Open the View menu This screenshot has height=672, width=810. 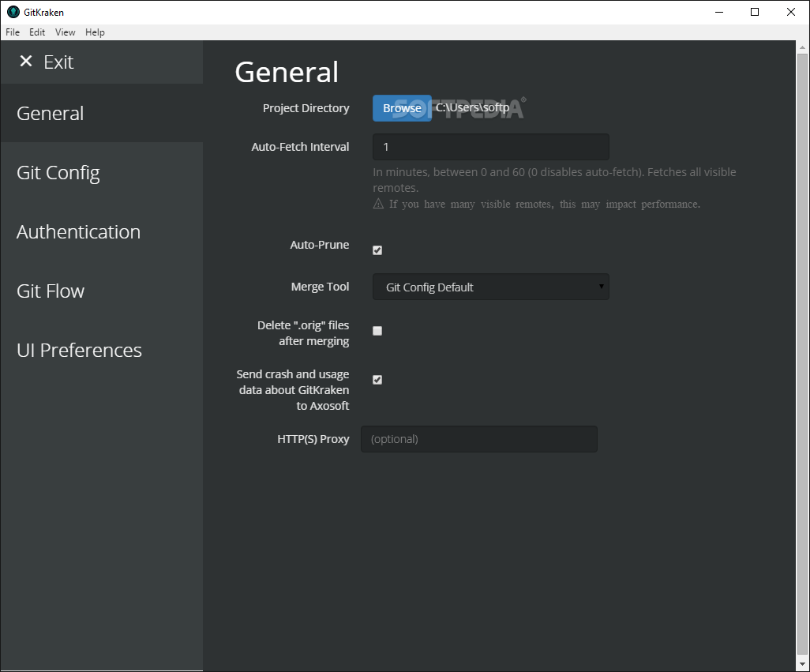pyautogui.click(x=65, y=32)
